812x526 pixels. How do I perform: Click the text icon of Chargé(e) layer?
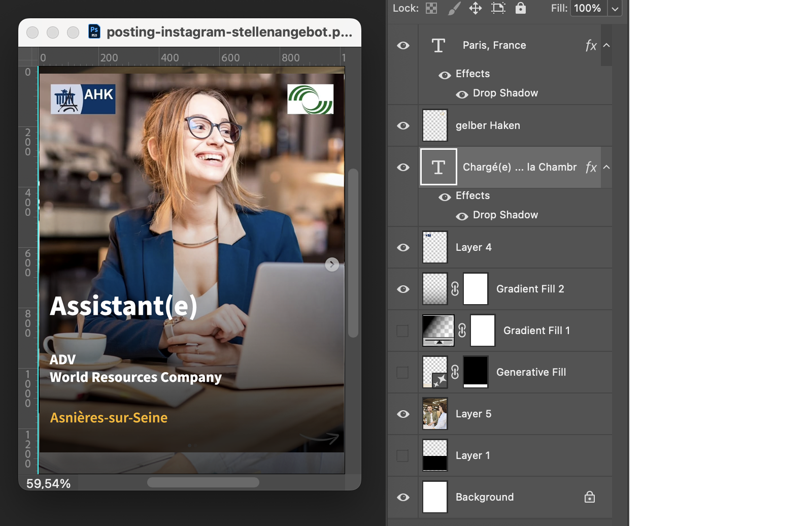pyautogui.click(x=438, y=167)
